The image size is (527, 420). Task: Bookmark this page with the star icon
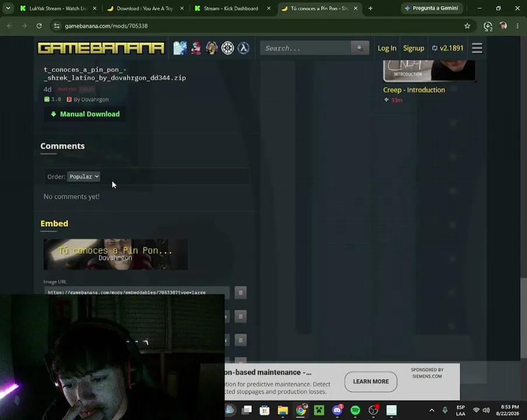(x=467, y=26)
